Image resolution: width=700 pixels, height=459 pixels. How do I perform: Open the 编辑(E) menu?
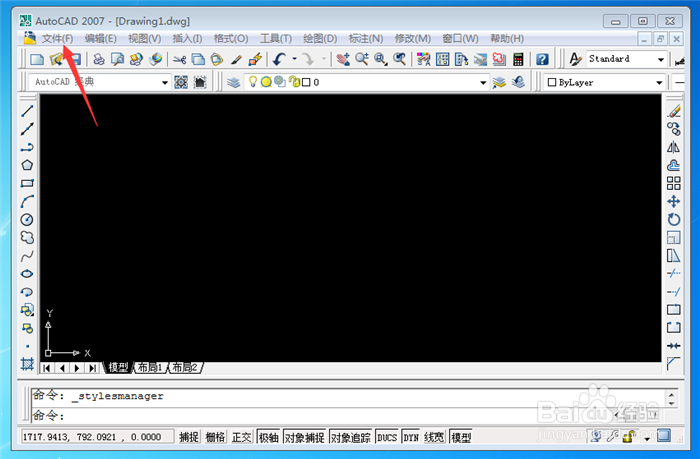point(100,38)
